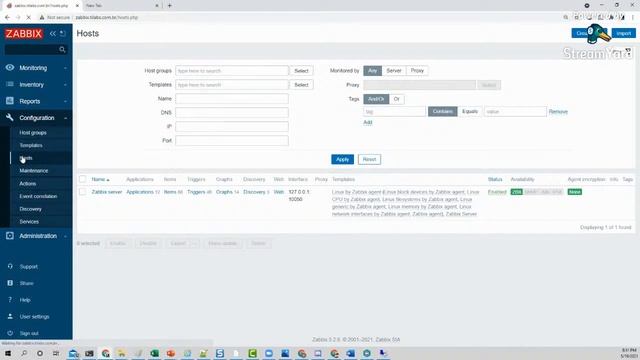Collapse the Configuration menu section

click(x=36, y=118)
